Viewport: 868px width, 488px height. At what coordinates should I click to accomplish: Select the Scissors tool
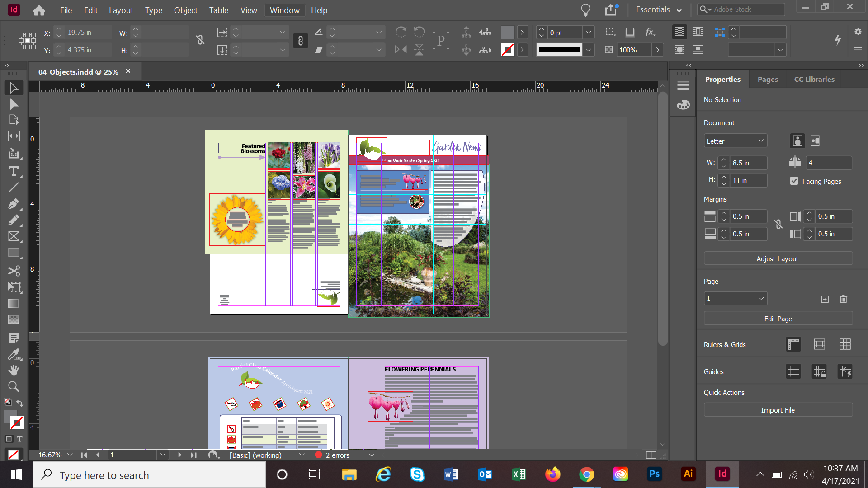coord(14,271)
